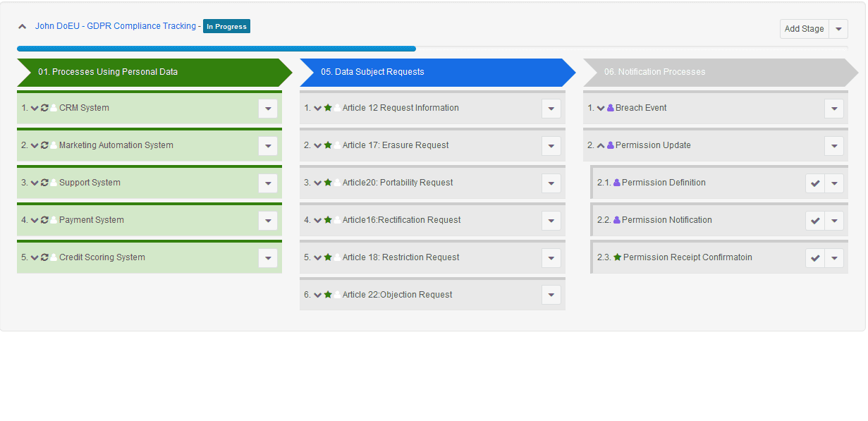The width and height of the screenshot is (868, 421).
Task: Click the recurring icon on Payment System
Action: [x=44, y=220]
